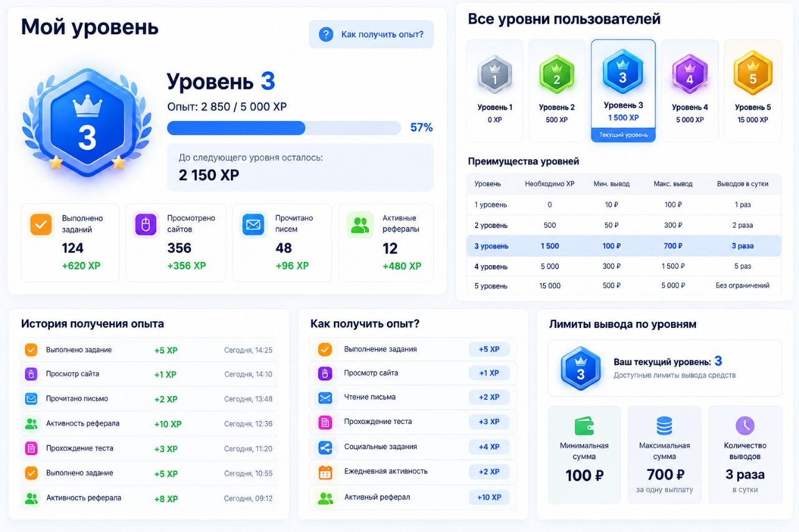Click the "5 уровень" table row
The width and height of the screenshot is (799, 532).
624,286
